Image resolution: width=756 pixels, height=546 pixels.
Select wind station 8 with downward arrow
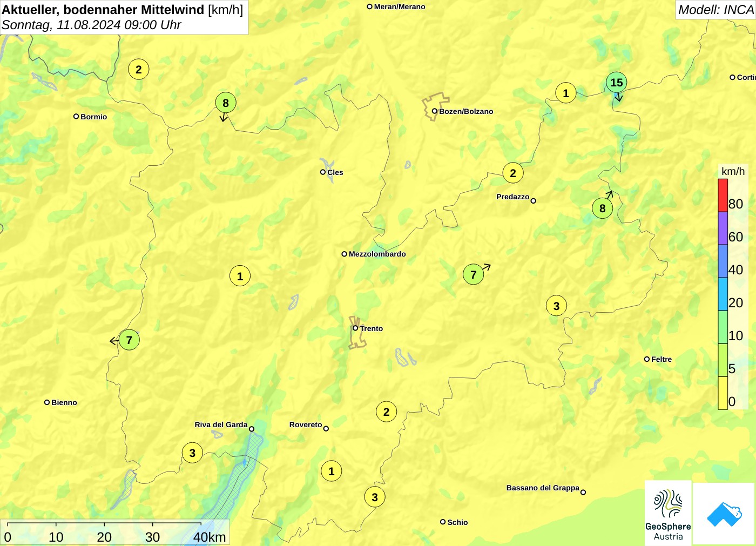tap(226, 103)
